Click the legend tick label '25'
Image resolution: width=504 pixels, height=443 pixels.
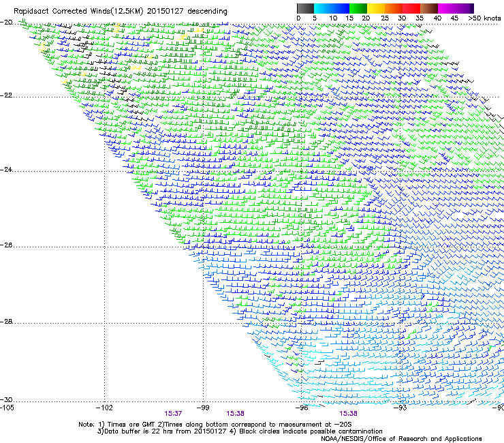385,18
